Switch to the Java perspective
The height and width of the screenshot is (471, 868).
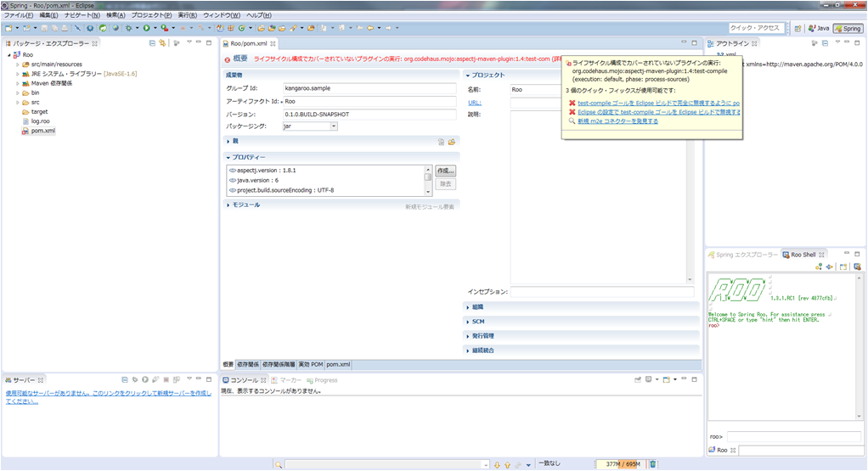(x=819, y=28)
